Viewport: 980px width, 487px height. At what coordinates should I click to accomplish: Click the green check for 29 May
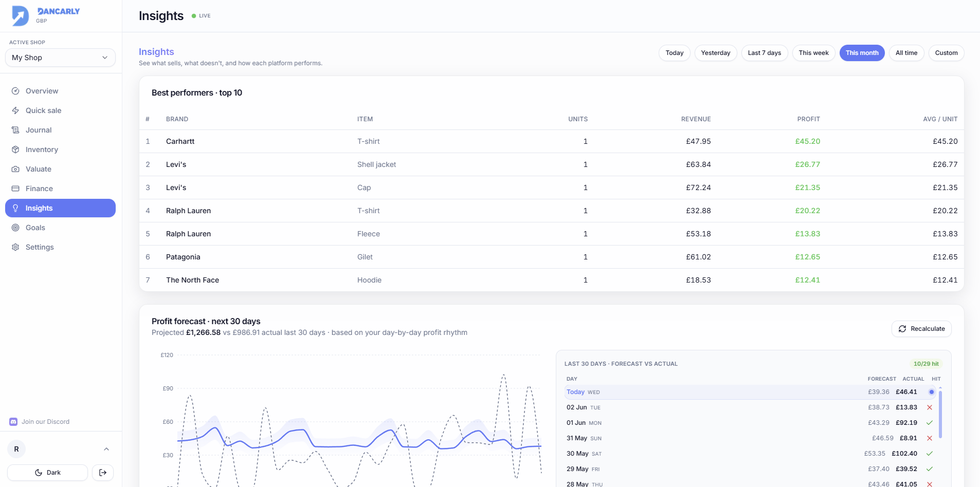coord(930,469)
